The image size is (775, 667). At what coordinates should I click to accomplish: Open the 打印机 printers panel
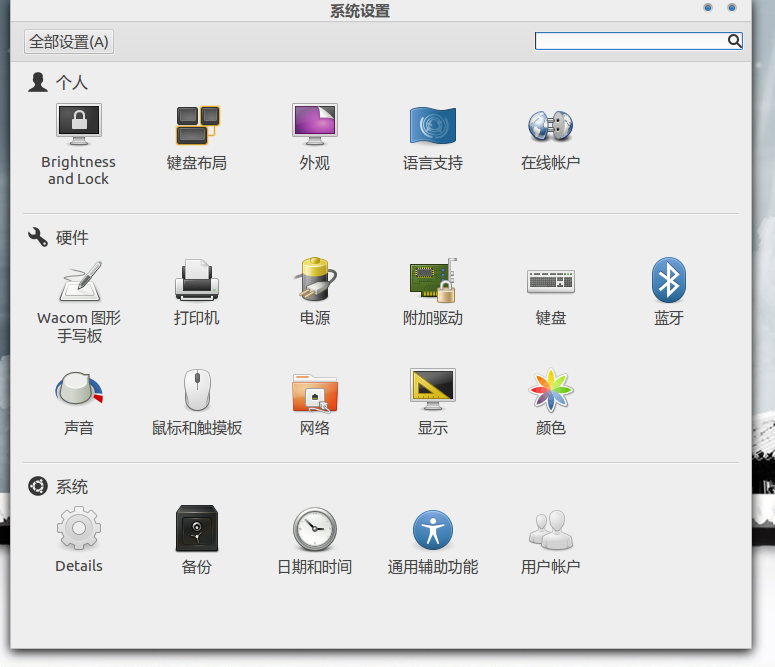tap(197, 293)
